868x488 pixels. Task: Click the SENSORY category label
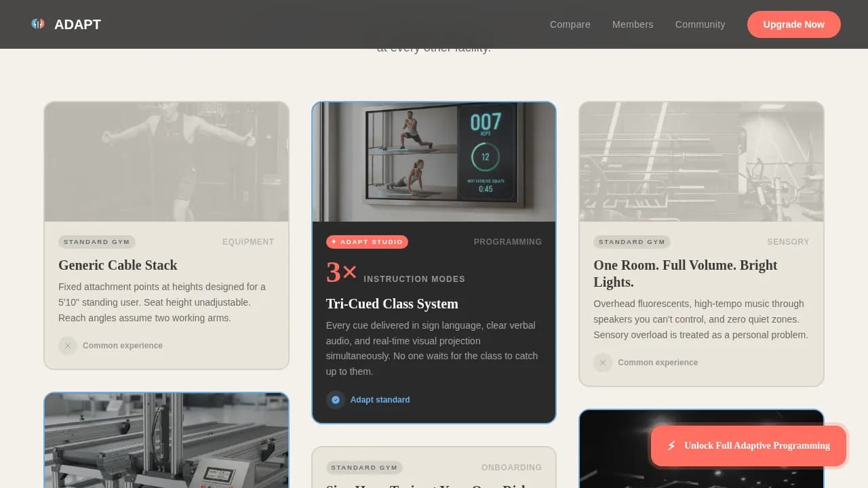pos(788,242)
